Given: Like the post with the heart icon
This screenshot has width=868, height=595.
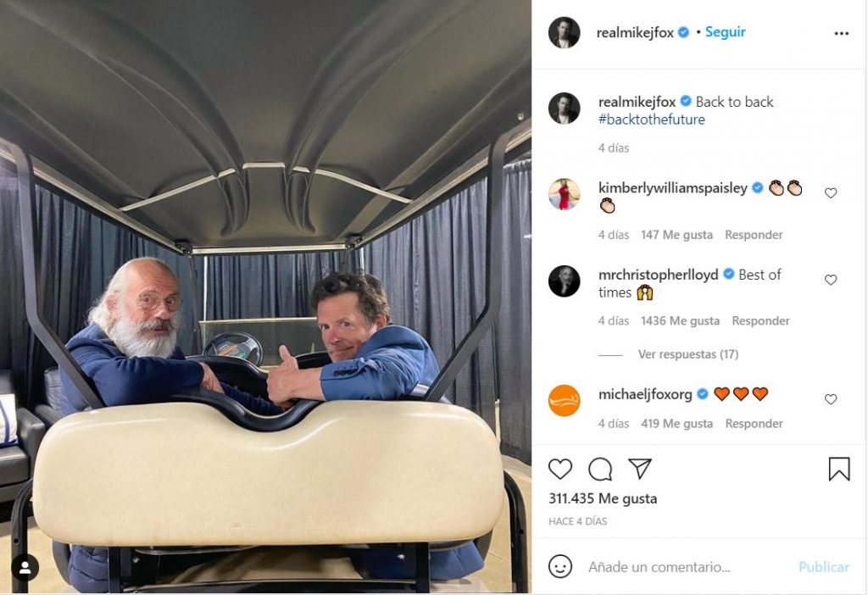Looking at the screenshot, I should pos(559,469).
